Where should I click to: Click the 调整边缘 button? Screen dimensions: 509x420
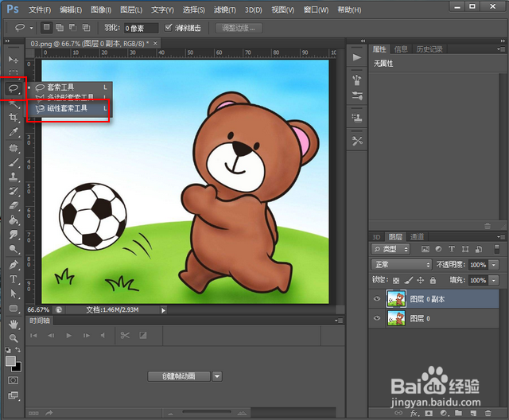[239, 28]
